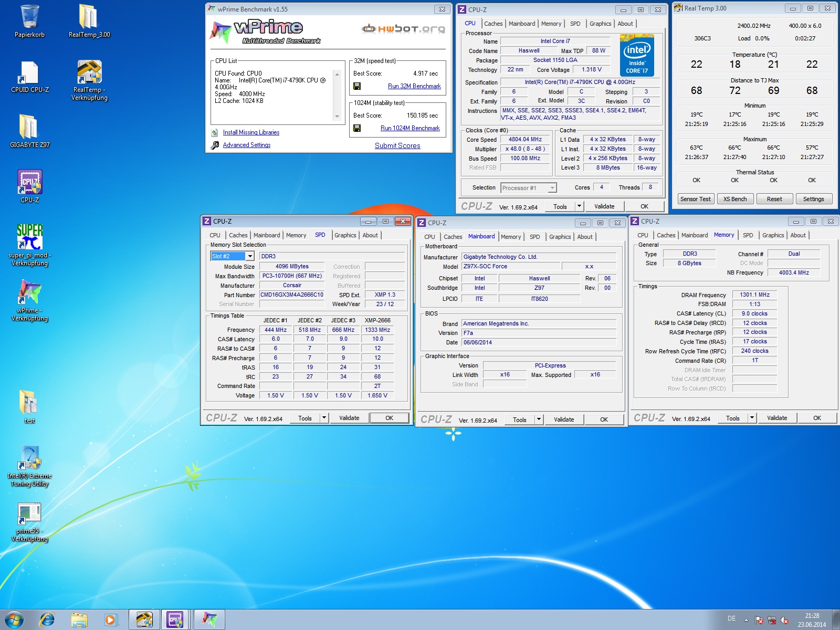Switch to wPrime taskbar button
This screenshot has width=840, height=630.
tap(209, 619)
